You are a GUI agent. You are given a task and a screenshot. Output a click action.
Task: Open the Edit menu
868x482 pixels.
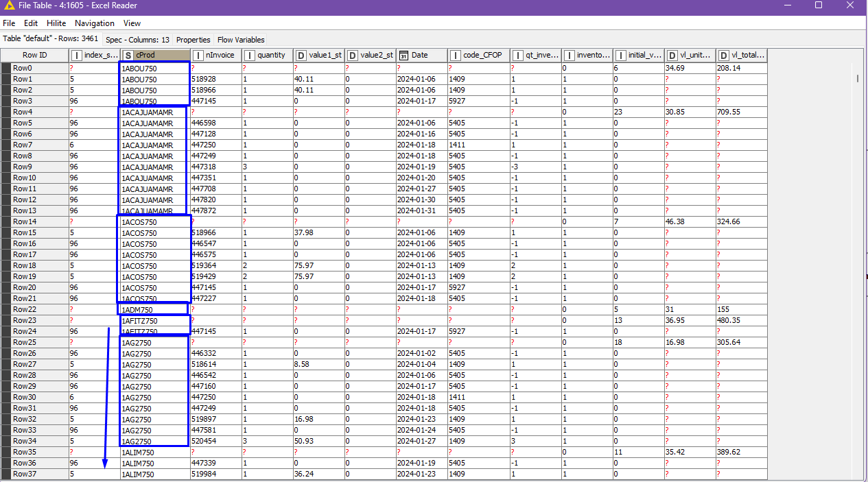coord(31,23)
